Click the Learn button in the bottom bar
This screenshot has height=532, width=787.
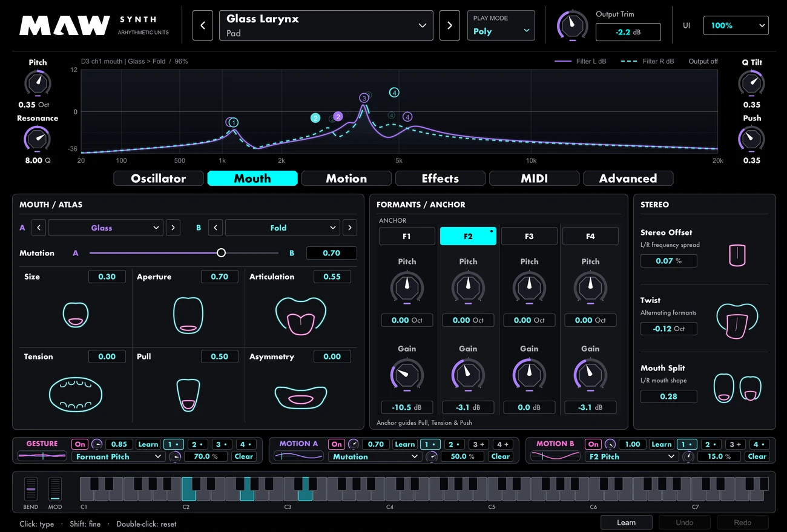[x=626, y=522]
